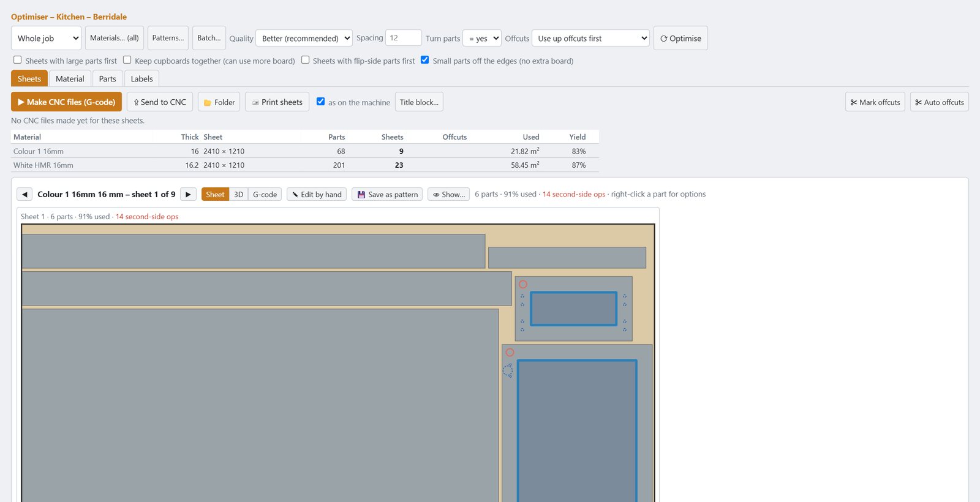This screenshot has height=502, width=980.
Task: Go to the previous sheet arrow
Action: (24, 194)
